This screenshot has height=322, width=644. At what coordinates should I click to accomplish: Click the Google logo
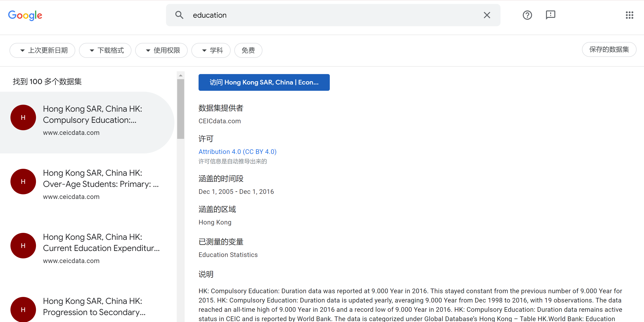(25, 15)
